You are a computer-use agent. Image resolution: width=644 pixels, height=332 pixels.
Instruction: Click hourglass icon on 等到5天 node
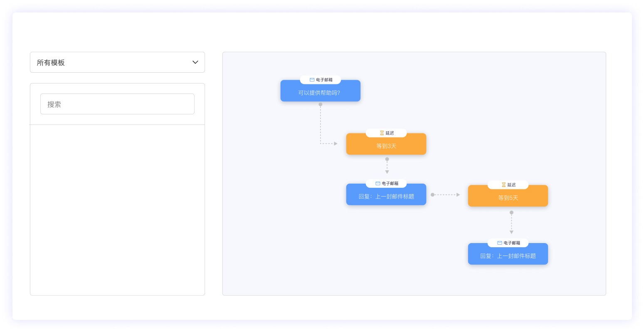(503, 185)
